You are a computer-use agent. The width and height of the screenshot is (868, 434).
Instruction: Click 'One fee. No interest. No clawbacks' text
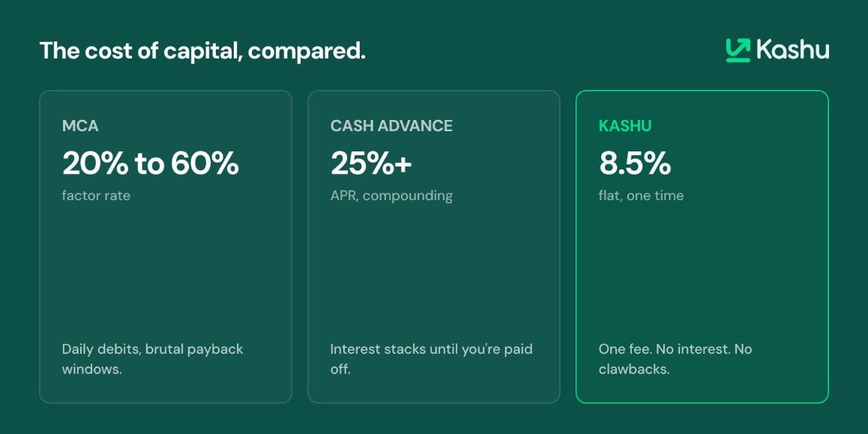tap(675, 359)
